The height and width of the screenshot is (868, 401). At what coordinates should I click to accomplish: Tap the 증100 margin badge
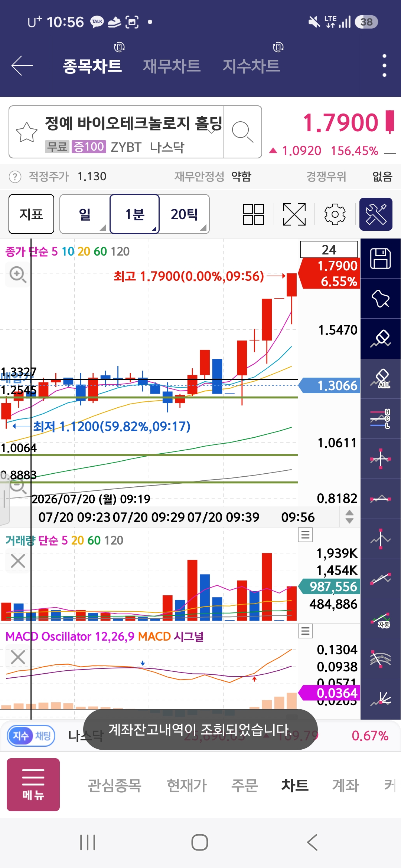[89, 147]
